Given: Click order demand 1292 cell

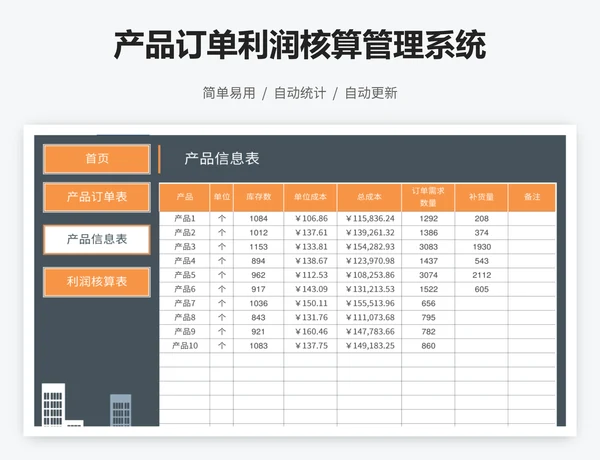Looking at the screenshot, I should (x=428, y=219).
